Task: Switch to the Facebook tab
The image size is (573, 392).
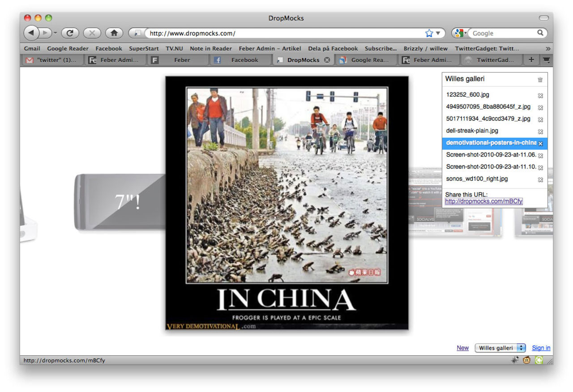Action: point(241,60)
